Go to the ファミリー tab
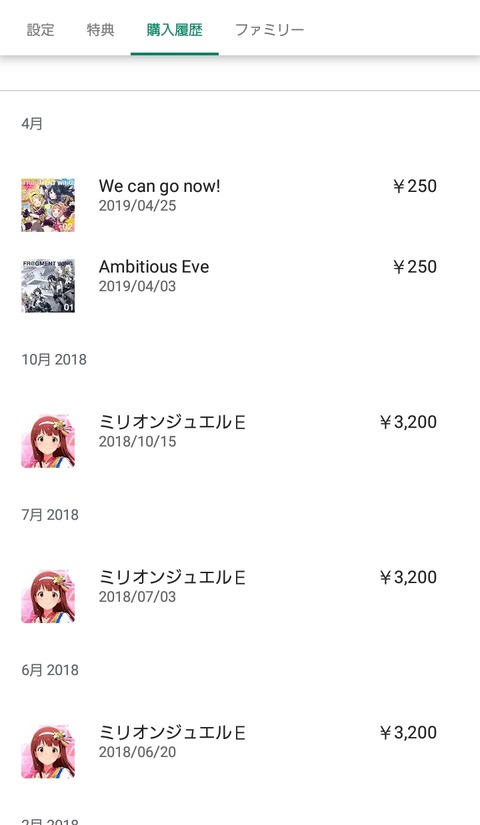 [x=269, y=29]
